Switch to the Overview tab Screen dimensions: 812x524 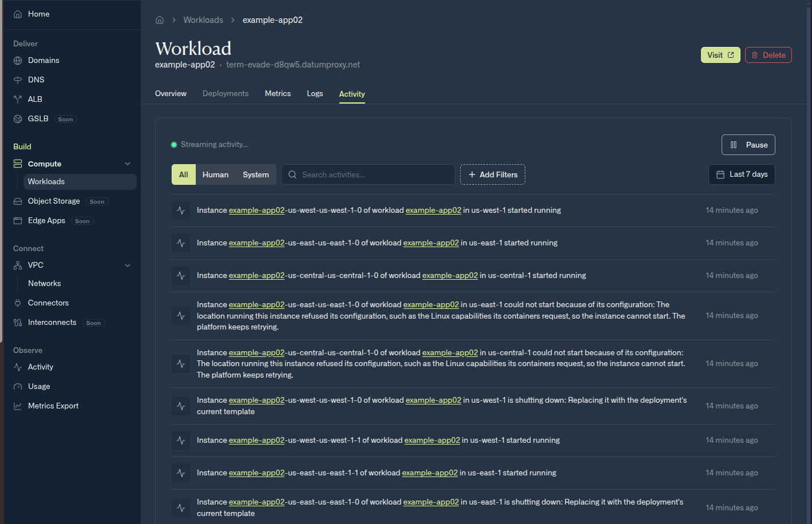pos(171,94)
